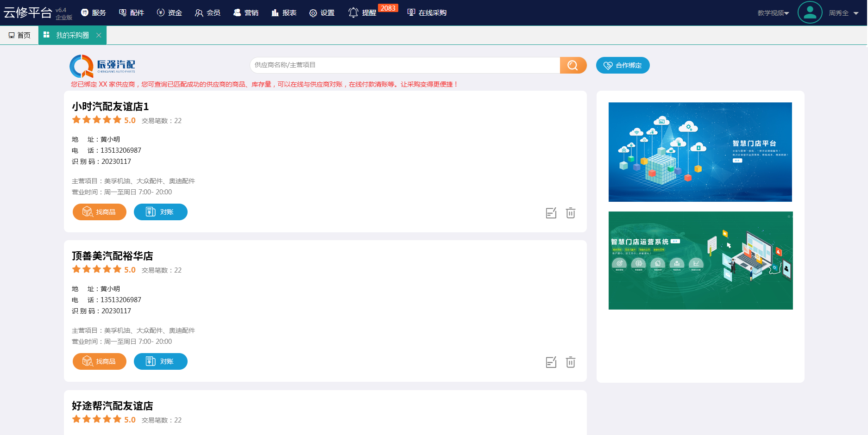Image resolution: width=868 pixels, height=435 pixels.
Task: Edit the 小时汽配友谊店1 supplier entry
Action: [551, 213]
